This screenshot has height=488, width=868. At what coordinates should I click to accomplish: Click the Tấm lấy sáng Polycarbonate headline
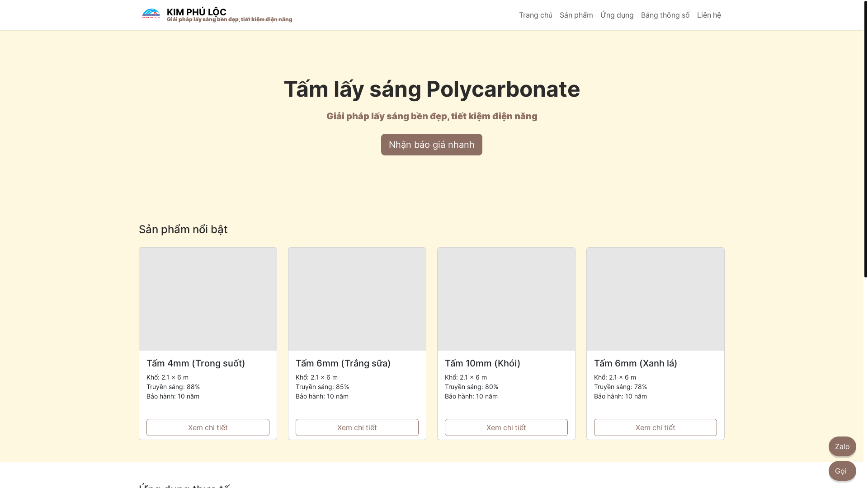point(432,89)
